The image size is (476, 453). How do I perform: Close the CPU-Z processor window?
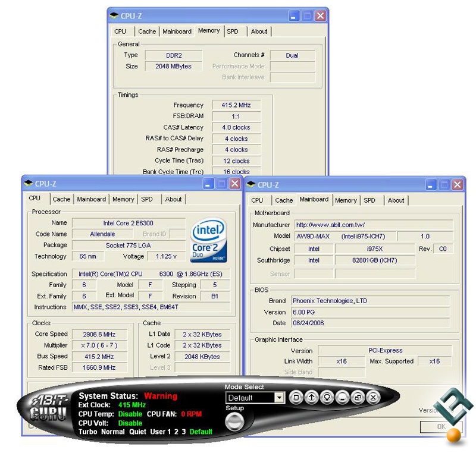click(x=235, y=184)
